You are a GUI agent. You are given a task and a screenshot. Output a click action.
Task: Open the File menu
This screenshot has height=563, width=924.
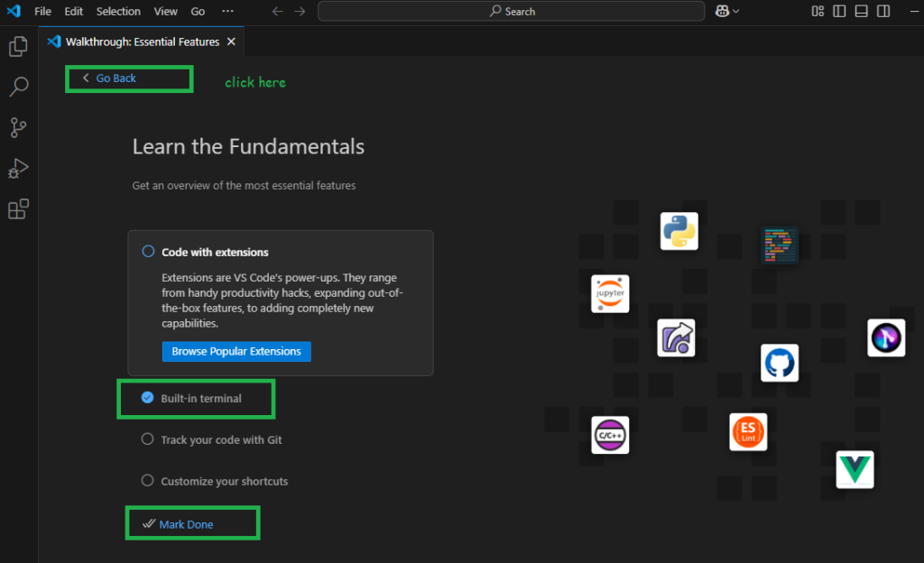click(42, 12)
